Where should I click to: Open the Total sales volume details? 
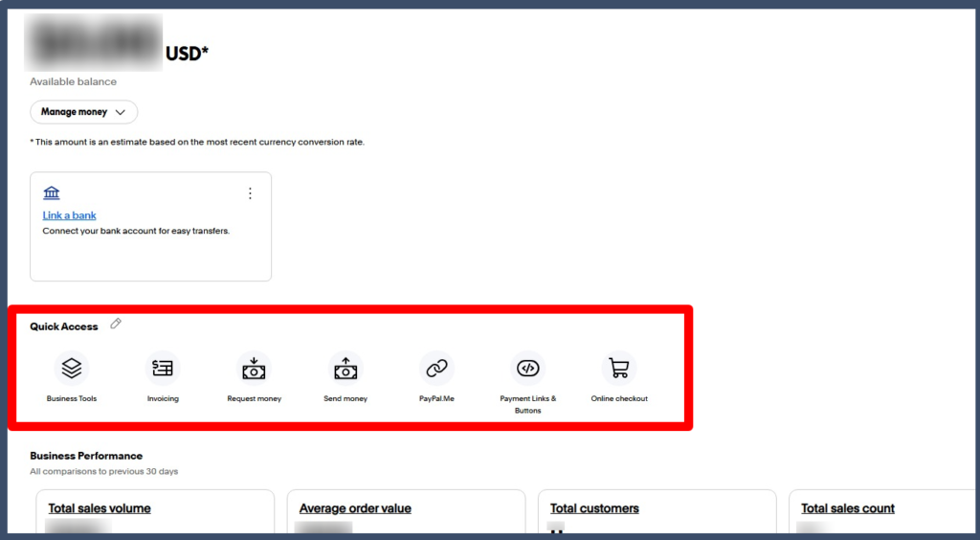click(x=100, y=508)
